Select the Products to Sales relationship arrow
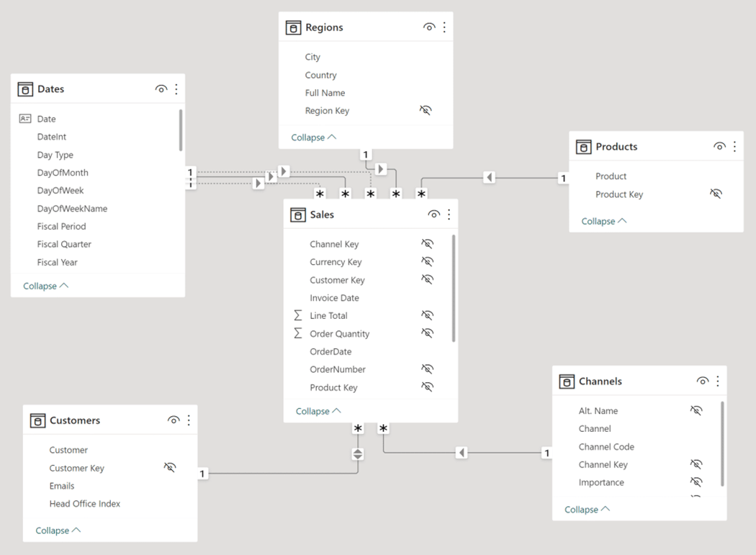The height and width of the screenshot is (555, 756). [490, 177]
